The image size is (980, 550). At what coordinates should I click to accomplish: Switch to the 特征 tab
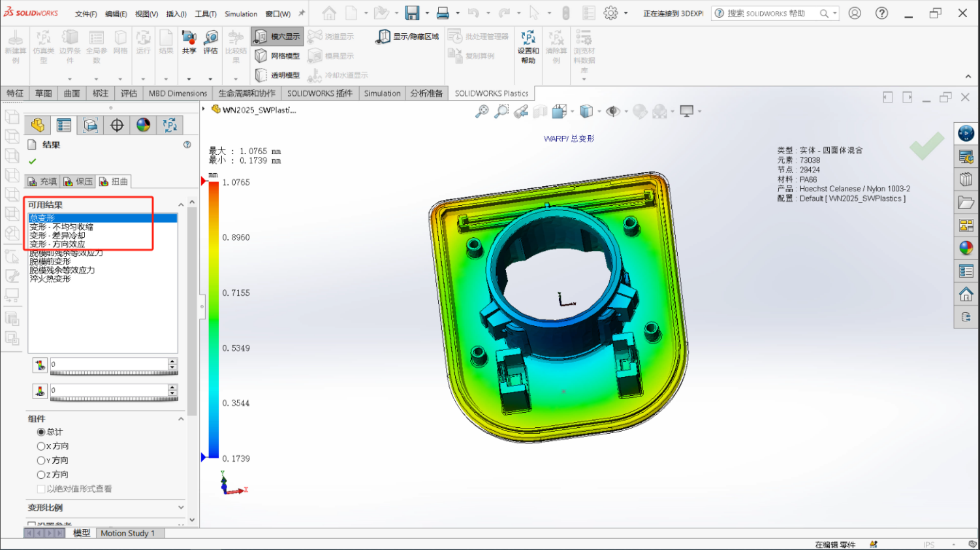[15, 93]
